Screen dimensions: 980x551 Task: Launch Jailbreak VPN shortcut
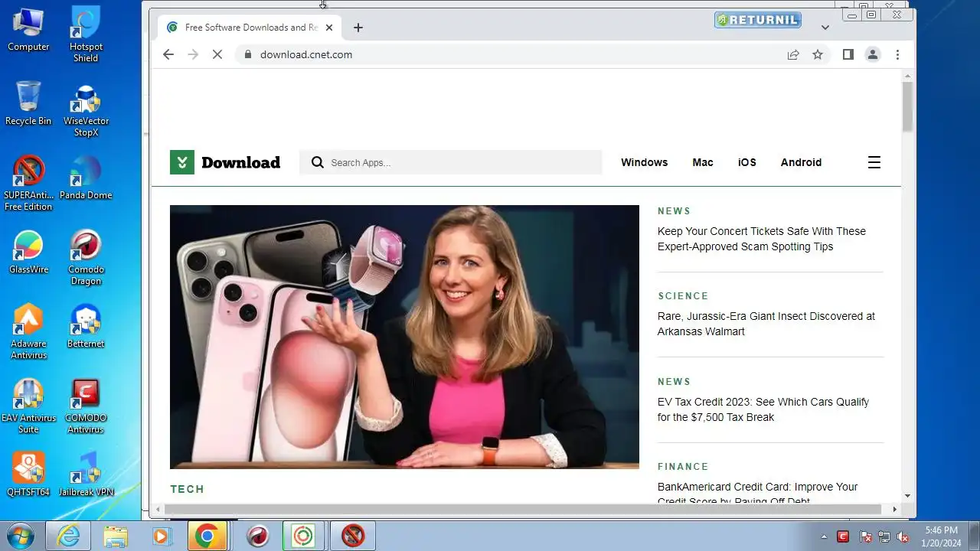pyautogui.click(x=86, y=474)
